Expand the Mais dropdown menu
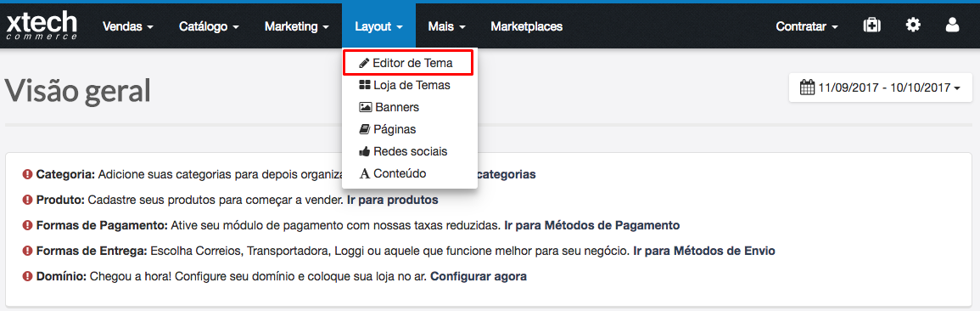 [447, 26]
